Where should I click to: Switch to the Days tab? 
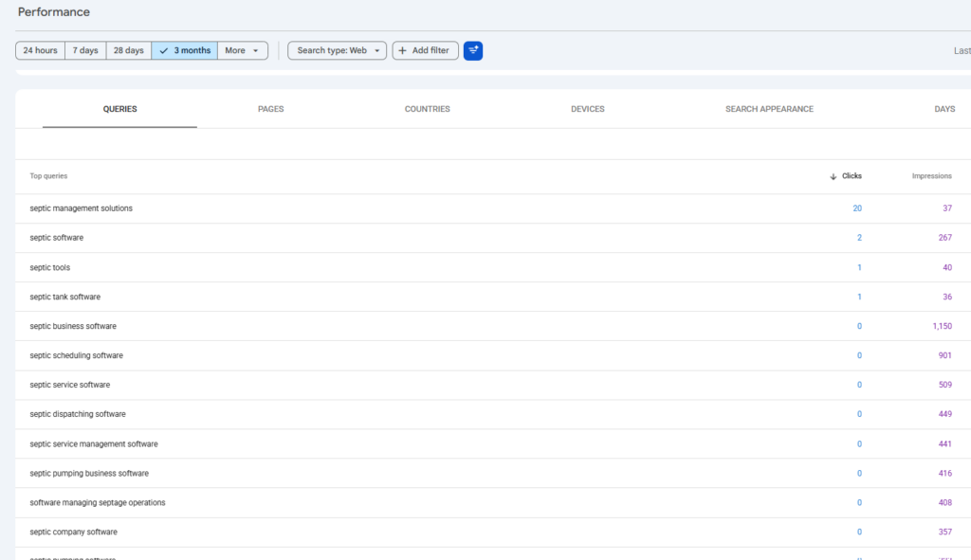click(x=944, y=109)
